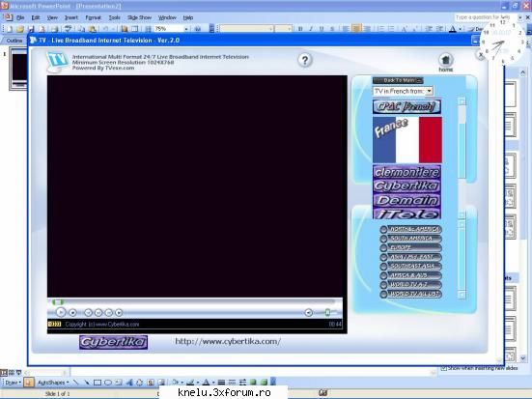Select objects pointer in drawing toolbar

pyautogui.click(x=29, y=383)
